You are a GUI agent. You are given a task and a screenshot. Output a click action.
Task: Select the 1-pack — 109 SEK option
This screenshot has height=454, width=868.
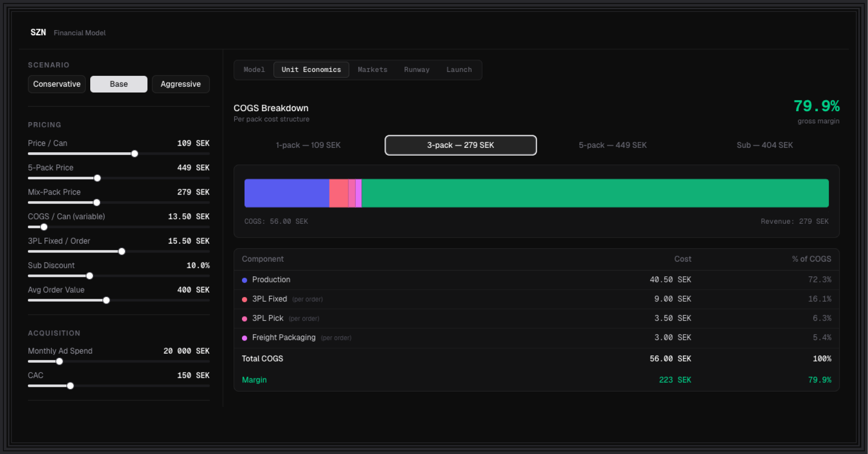coord(308,145)
